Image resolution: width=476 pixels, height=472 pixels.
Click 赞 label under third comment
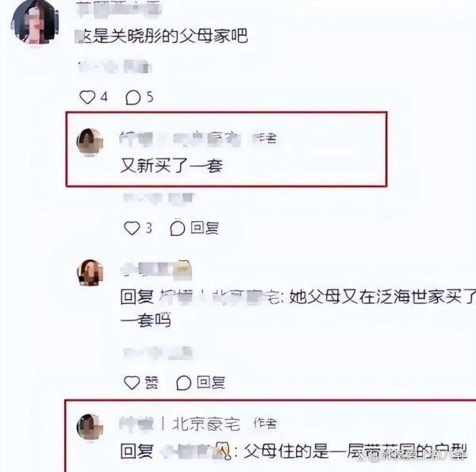152,382
